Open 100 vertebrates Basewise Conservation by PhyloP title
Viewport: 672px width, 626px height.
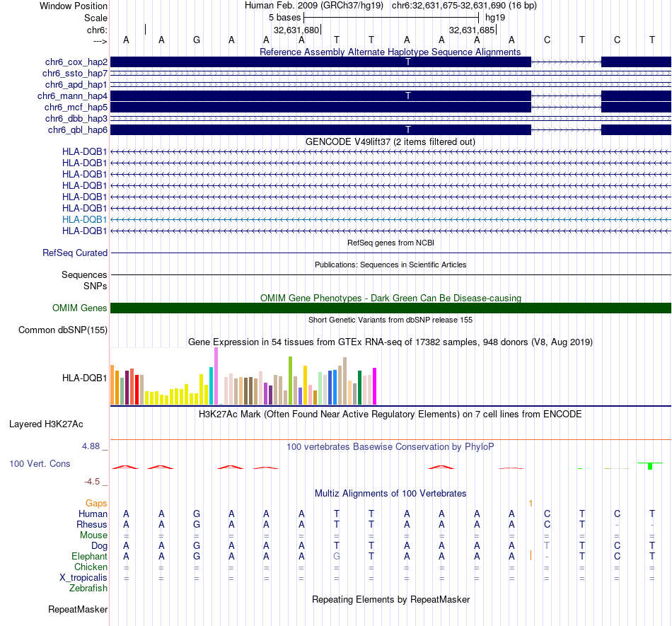click(x=390, y=446)
